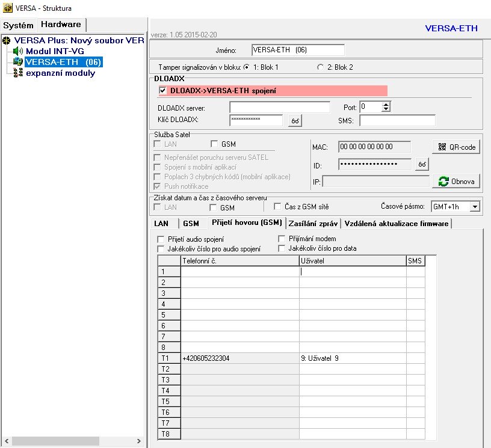491x448 pixels.
Task: Open the Časové pásmo dropdown
Action: (x=475, y=207)
